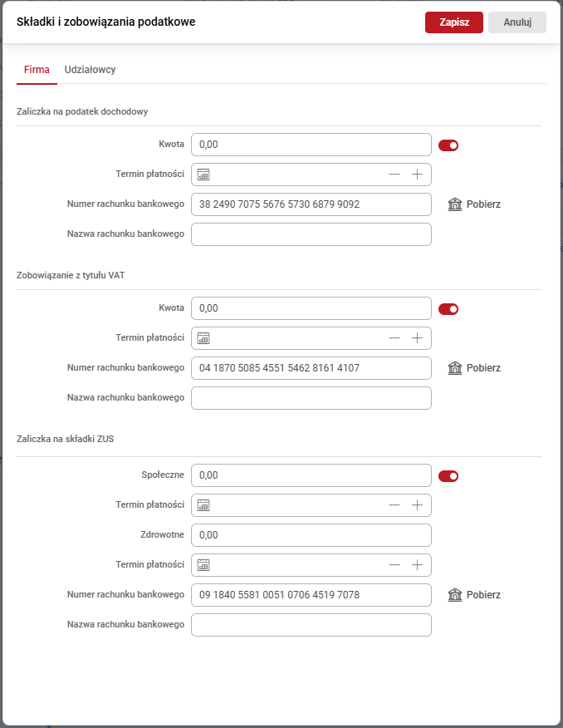Image resolution: width=563 pixels, height=728 pixels.
Task: Focus VAT Nazwa rachunku bankowego field
Action: (x=311, y=398)
